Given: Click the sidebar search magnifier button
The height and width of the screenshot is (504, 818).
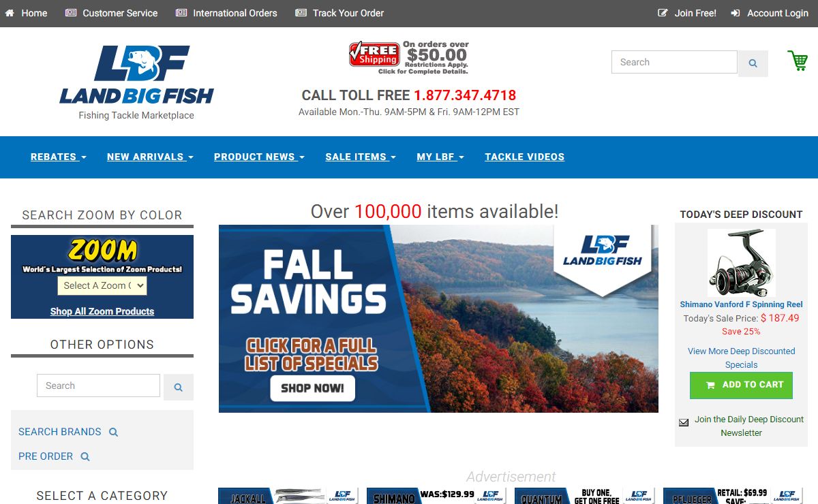Looking at the screenshot, I should (179, 387).
